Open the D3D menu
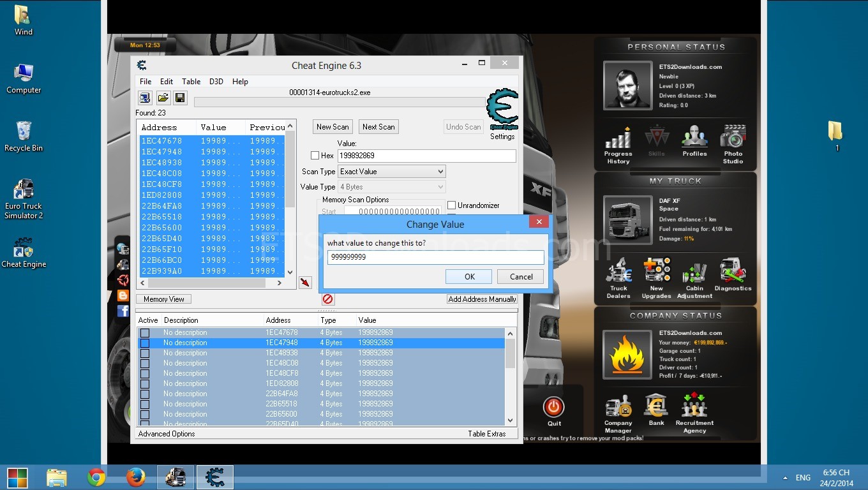868x490 pixels. [x=216, y=82]
